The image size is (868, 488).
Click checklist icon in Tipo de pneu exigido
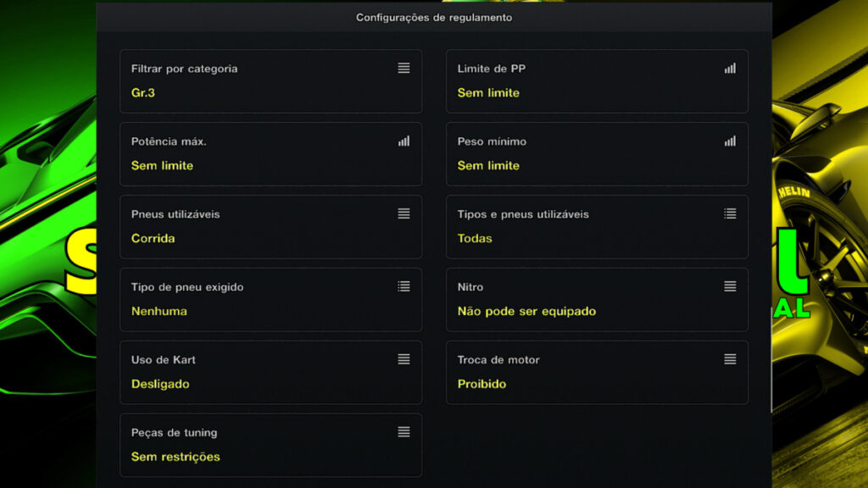tap(403, 286)
